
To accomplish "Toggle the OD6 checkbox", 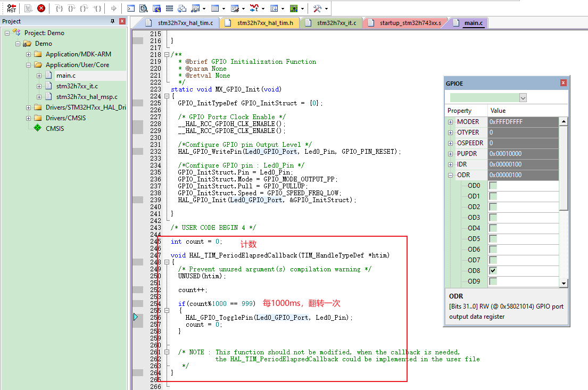I will [493, 250].
